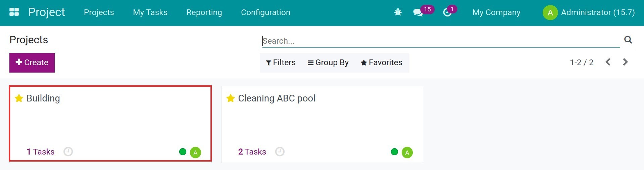Expand the Filters dropdown
The width and height of the screenshot is (644, 170).
pos(281,62)
